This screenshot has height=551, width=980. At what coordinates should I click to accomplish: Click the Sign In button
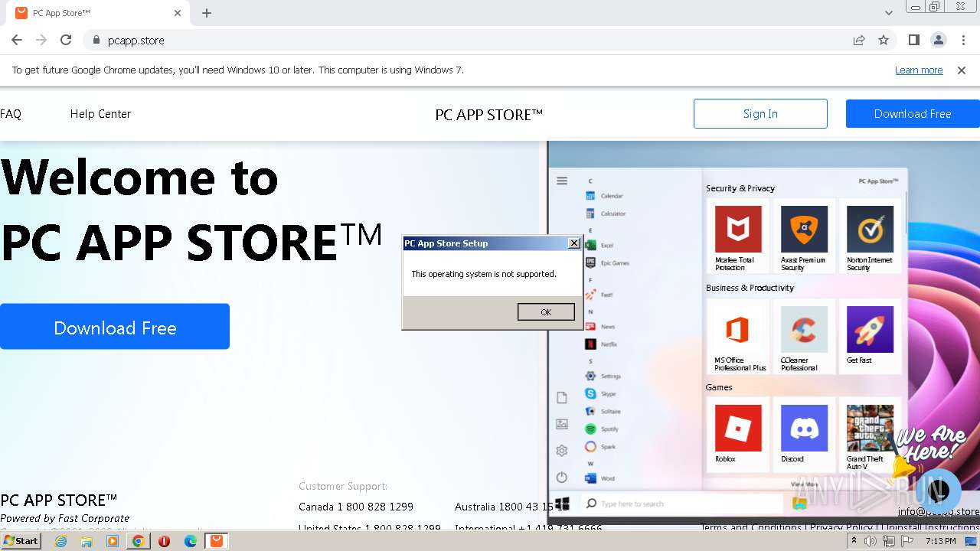pyautogui.click(x=760, y=113)
